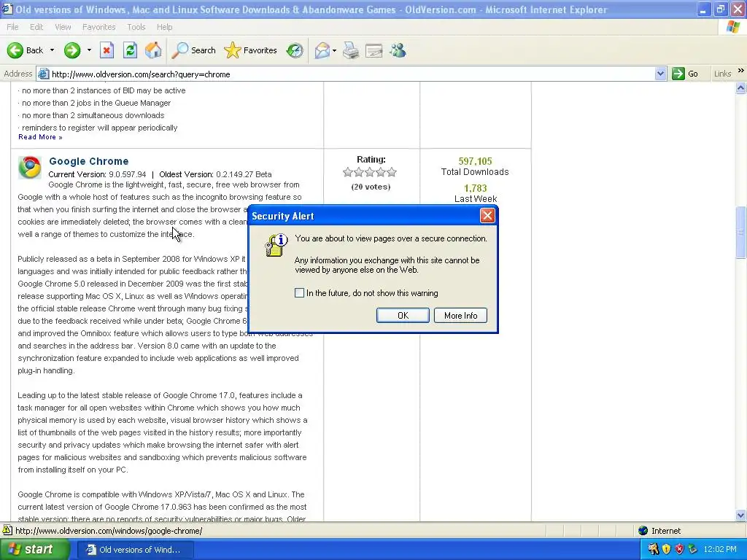Click the 597,105 total downloads number
Viewport: 747px width, 560px height.
click(475, 161)
